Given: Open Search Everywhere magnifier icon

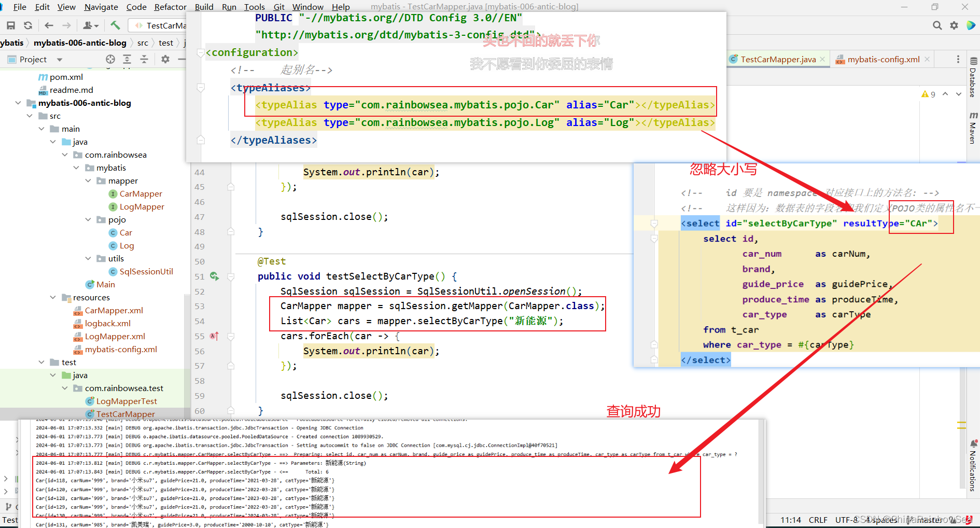Looking at the screenshot, I should pos(937,25).
